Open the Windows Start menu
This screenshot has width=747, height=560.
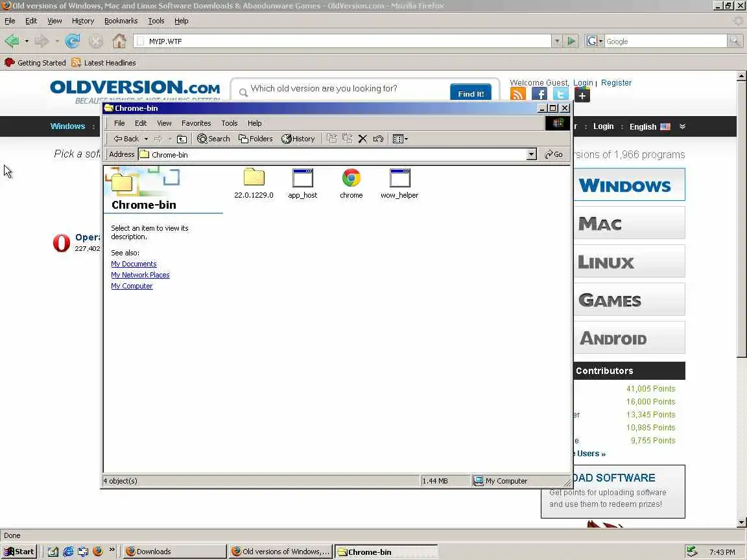(x=19, y=552)
